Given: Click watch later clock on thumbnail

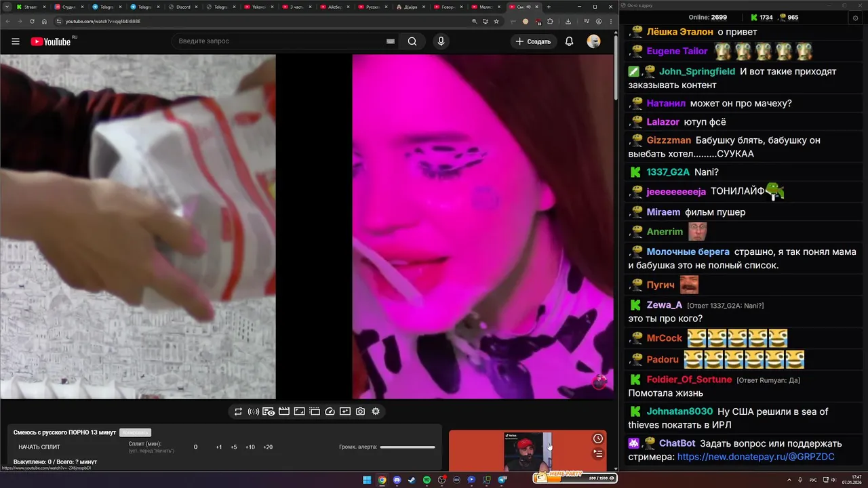Looking at the screenshot, I should tap(598, 439).
